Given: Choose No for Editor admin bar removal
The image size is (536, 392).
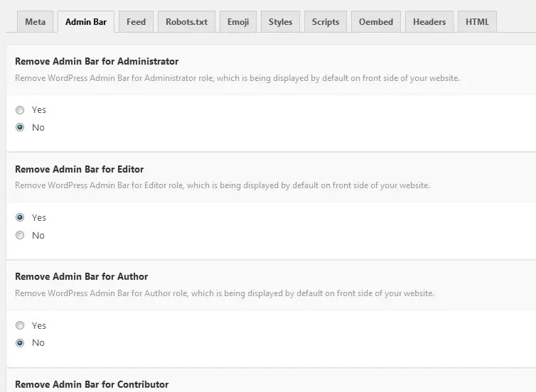Looking at the screenshot, I should coord(20,235).
